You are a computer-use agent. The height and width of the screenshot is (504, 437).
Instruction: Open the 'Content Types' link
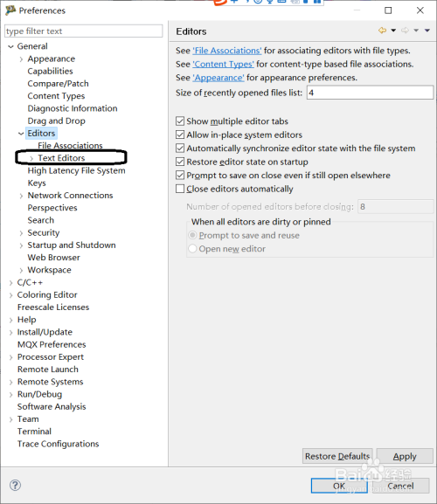click(223, 65)
